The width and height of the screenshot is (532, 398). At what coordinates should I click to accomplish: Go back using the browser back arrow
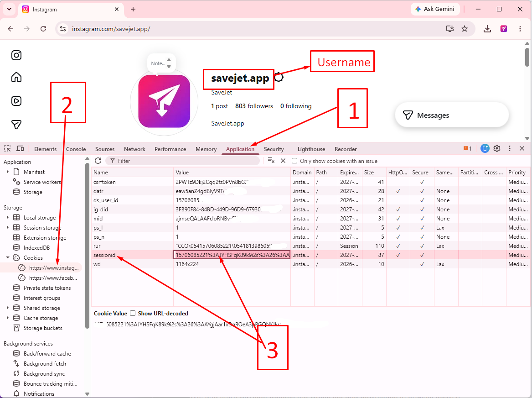pyautogui.click(x=10, y=29)
